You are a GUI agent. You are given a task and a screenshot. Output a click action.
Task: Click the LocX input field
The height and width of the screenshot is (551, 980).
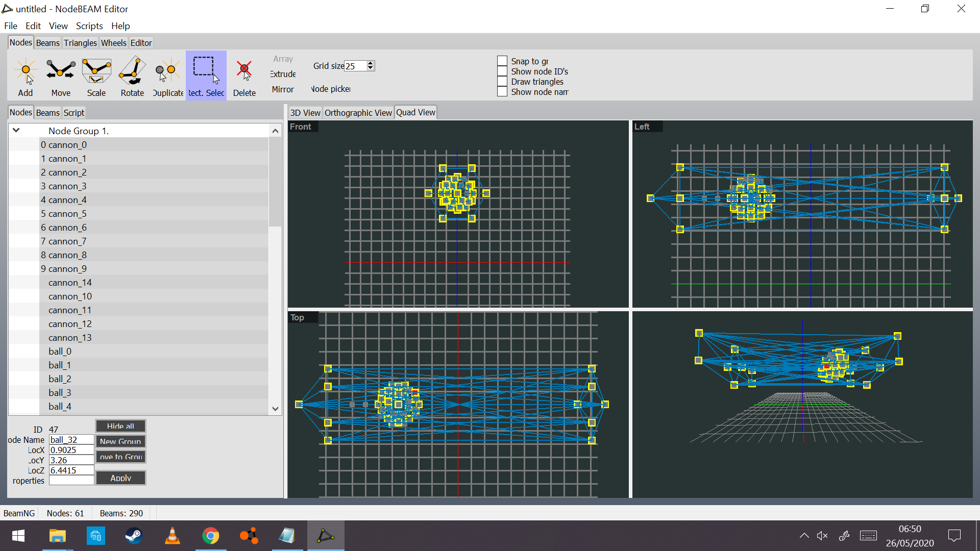point(71,450)
